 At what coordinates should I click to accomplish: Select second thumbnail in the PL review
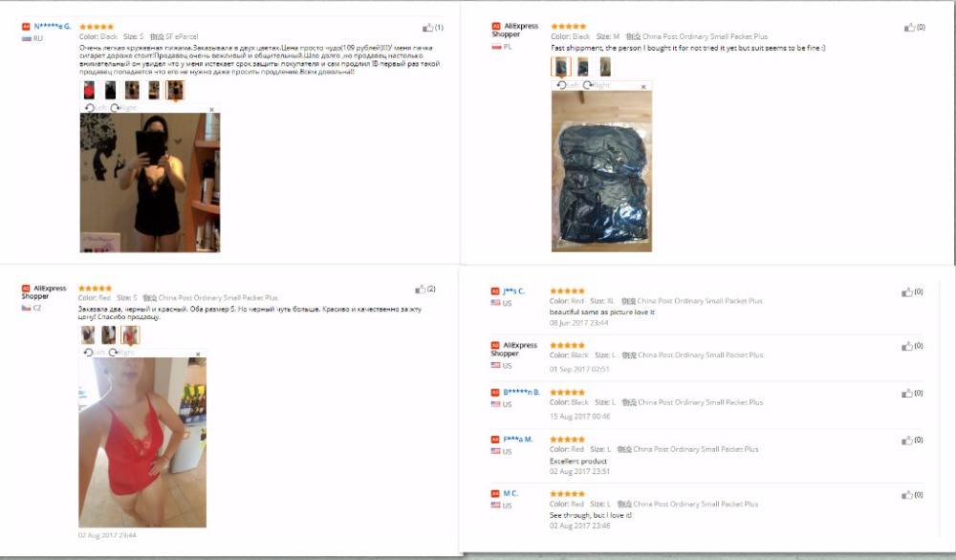click(x=583, y=67)
